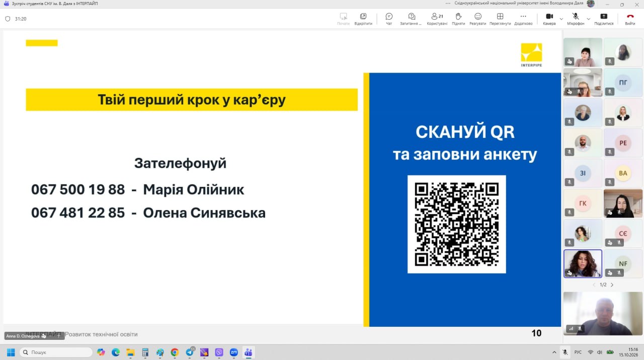
Task: Open Реагувати reactions
Action: tap(477, 19)
